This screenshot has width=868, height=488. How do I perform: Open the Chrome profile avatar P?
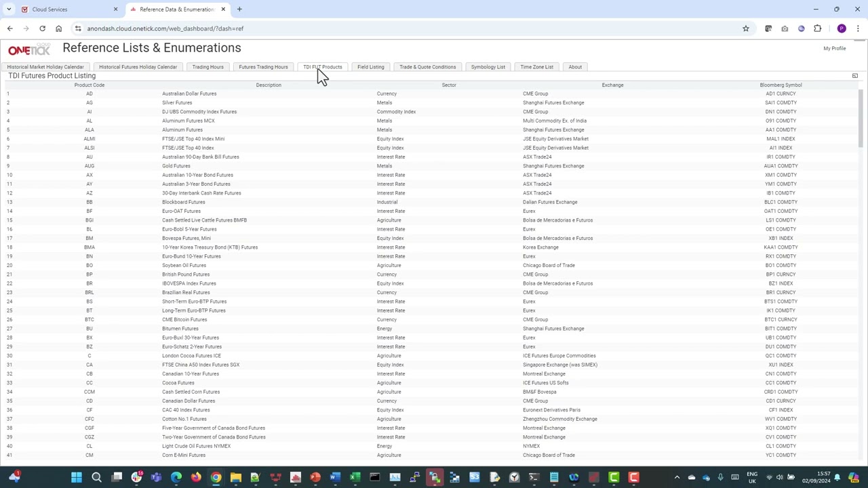pyautogui.click(x=842, y=28)
